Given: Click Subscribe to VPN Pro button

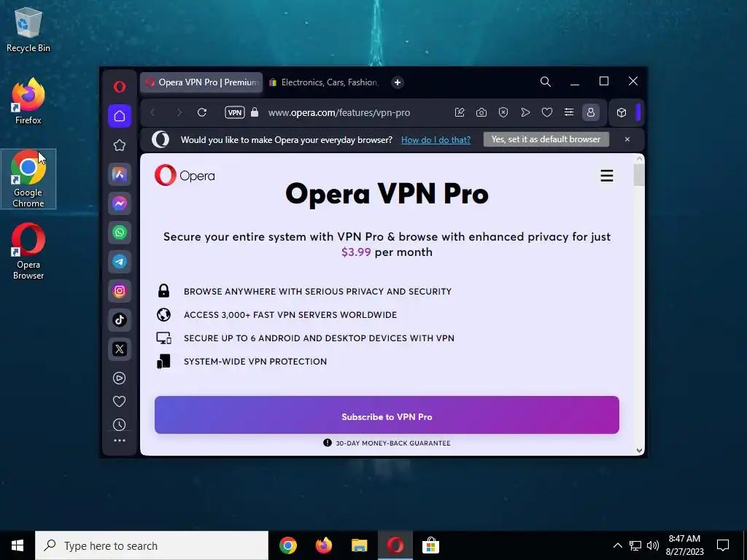Looking at the screenshot, I should point(387,415).
